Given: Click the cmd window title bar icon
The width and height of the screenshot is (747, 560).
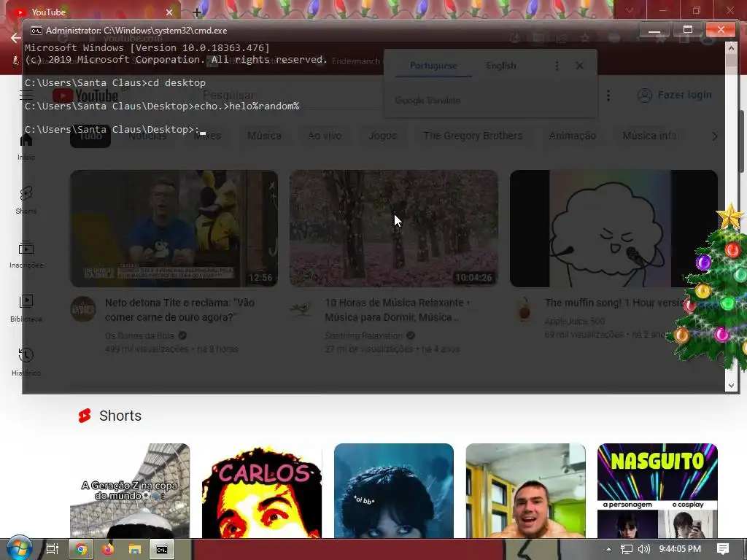Looking at the screenshot, I should (x=36, y=31).
